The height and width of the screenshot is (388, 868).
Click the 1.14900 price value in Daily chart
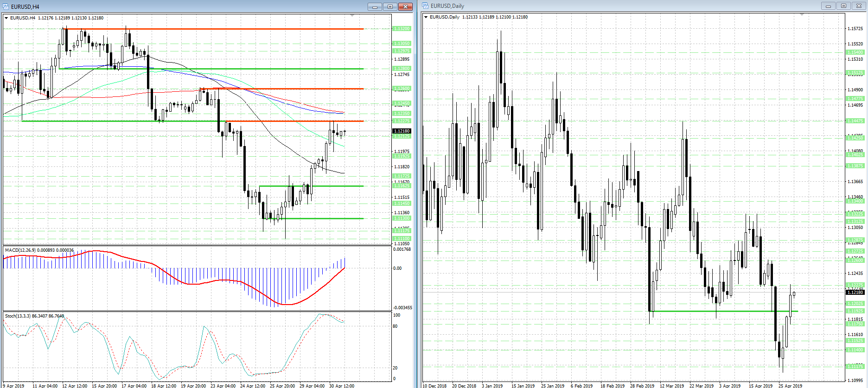tap(855, 90)
